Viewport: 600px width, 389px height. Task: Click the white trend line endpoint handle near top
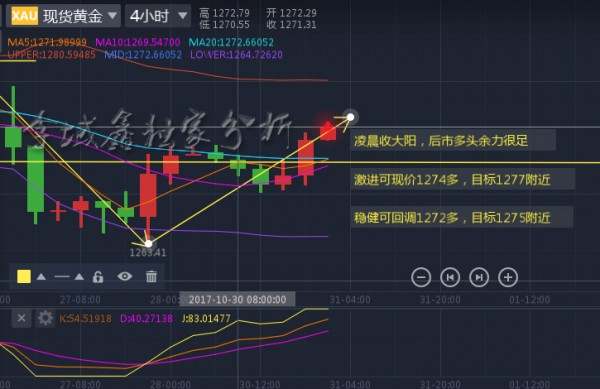tap(351, 117)
